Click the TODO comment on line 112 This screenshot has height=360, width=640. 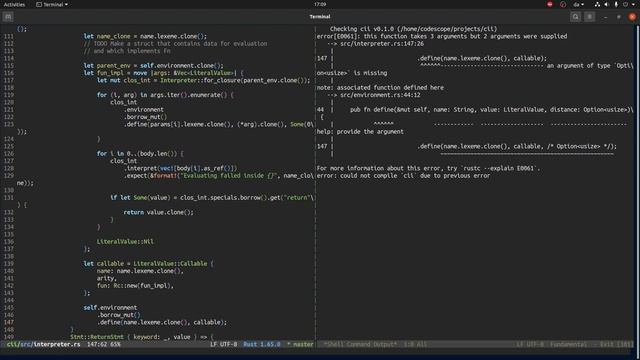tap(176, 44)
